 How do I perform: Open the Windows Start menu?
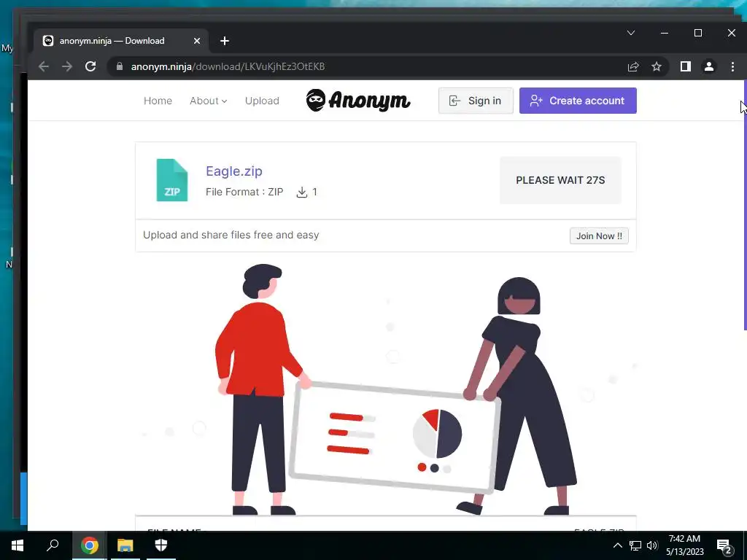point(18,545)
